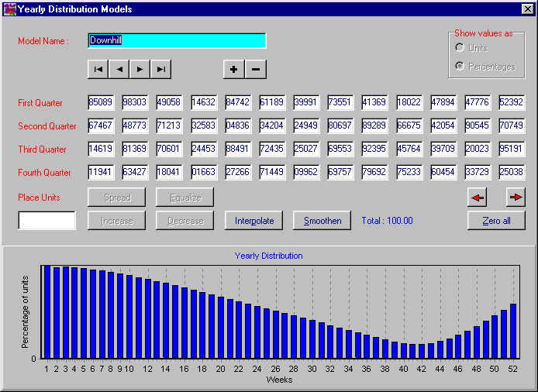This screenshot has width=538, height=392.
Task: Select Fourth Quarter cell 71449
Action: [x=272, y=172]
